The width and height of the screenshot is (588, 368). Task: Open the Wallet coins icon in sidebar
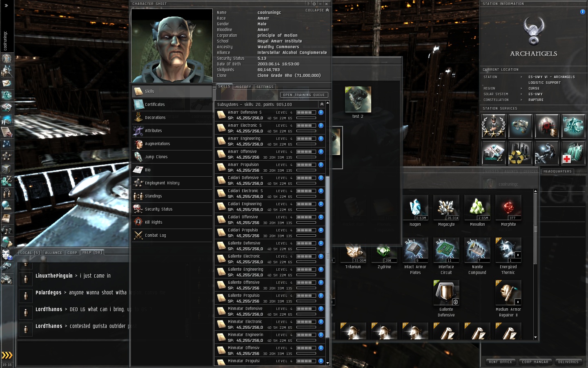pos(7,181)
